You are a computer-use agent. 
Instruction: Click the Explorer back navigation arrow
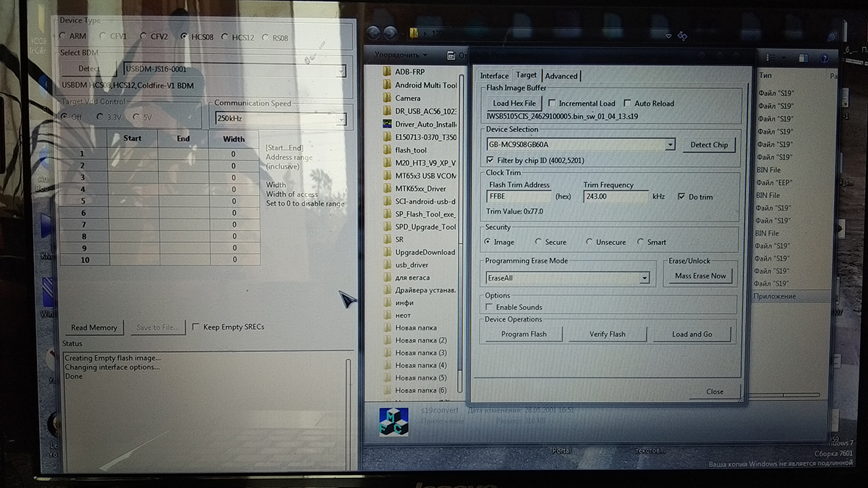(374, 33)
